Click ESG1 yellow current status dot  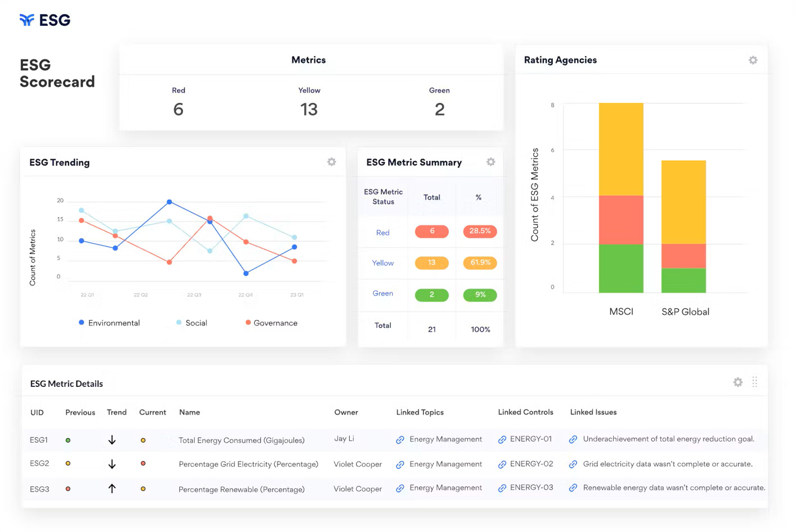(x=143, y=440)
